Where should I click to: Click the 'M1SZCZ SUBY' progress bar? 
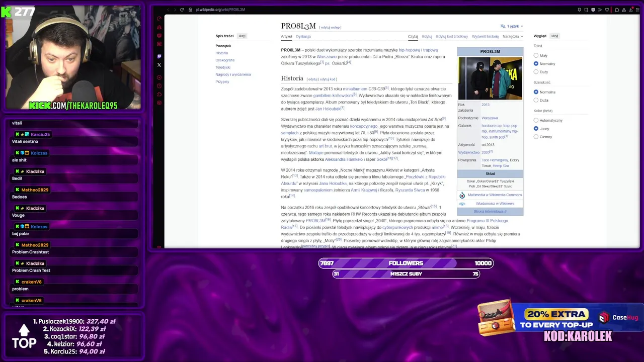point(406,274)
